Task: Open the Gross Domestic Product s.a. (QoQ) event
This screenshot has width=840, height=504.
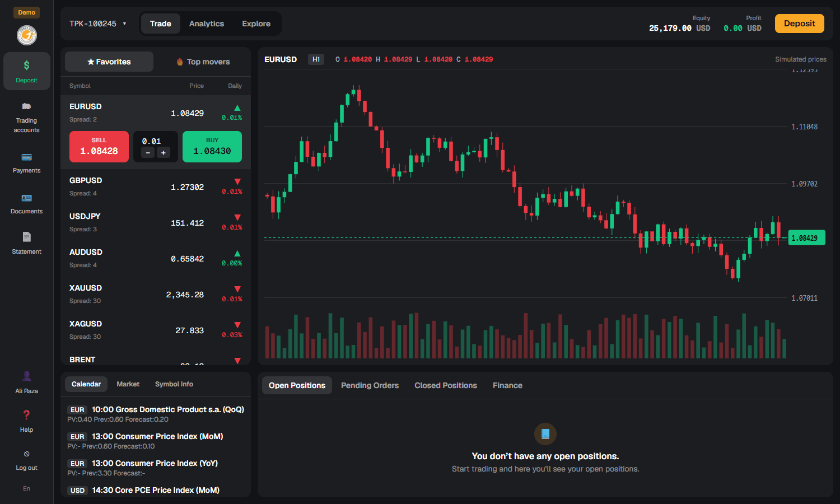Action: (x=156, y=414)
